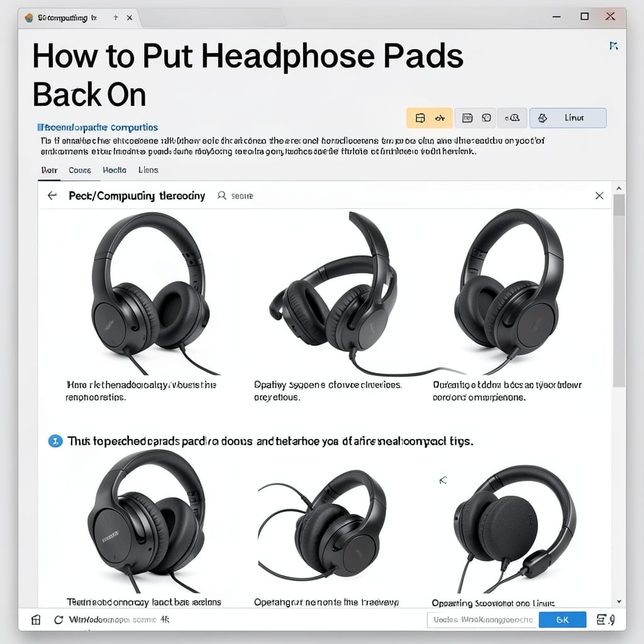Click the scrollbar up arrow
Image resolution: width=644 pixels, height=644 pixels.
[619, 188]
